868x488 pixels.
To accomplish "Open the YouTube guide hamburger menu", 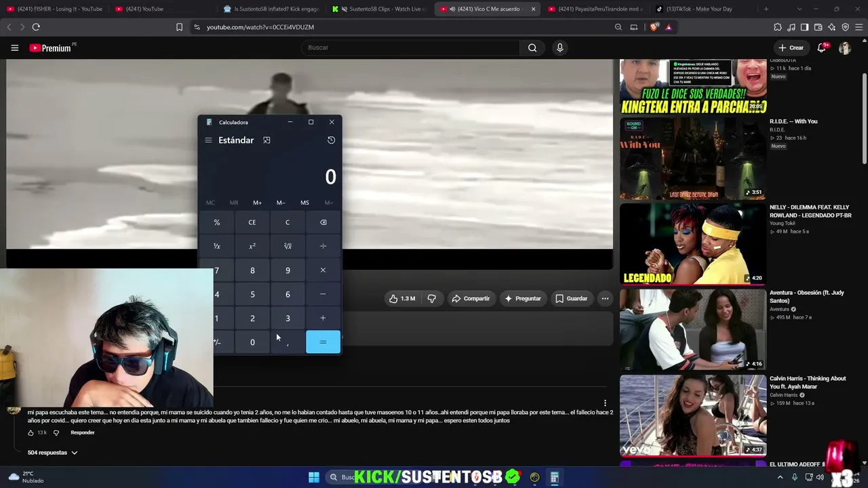I will tap(14, 48).
